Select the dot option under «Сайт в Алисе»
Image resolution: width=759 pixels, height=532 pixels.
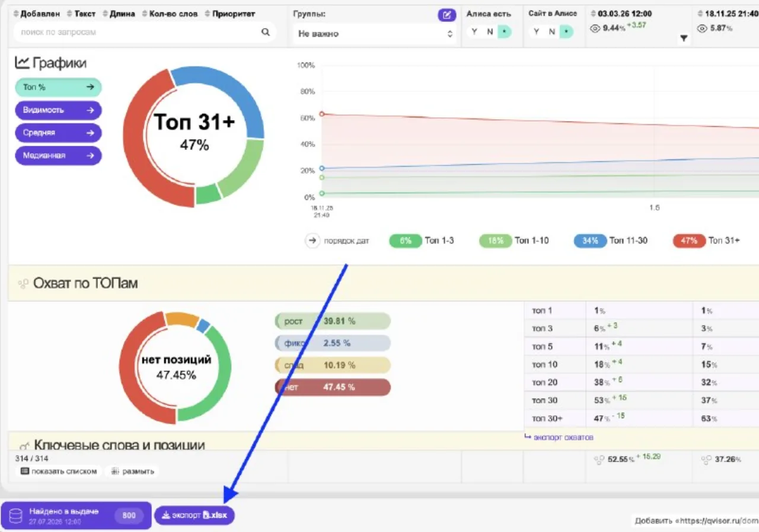coord(566,32)
